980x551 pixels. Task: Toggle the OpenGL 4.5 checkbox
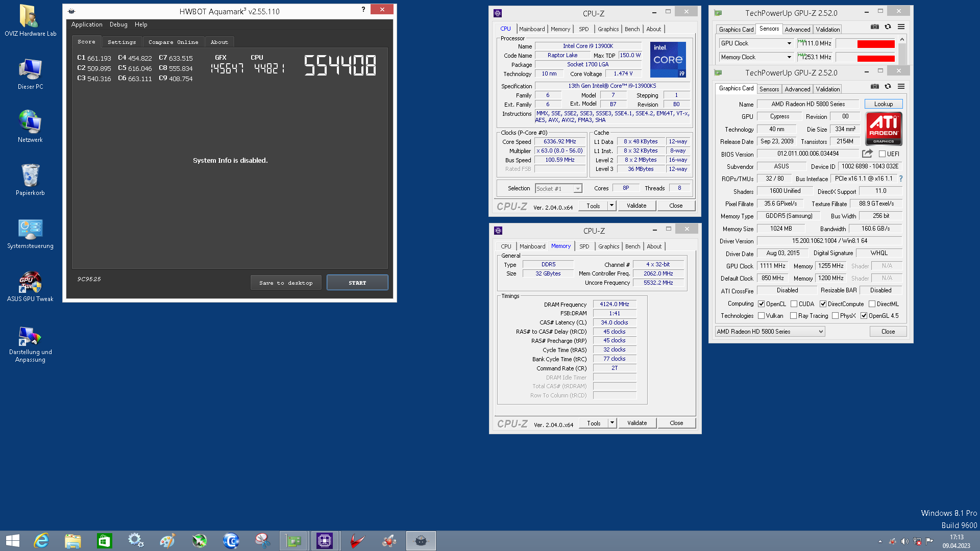pyautogui.click(x=864, y=315)
